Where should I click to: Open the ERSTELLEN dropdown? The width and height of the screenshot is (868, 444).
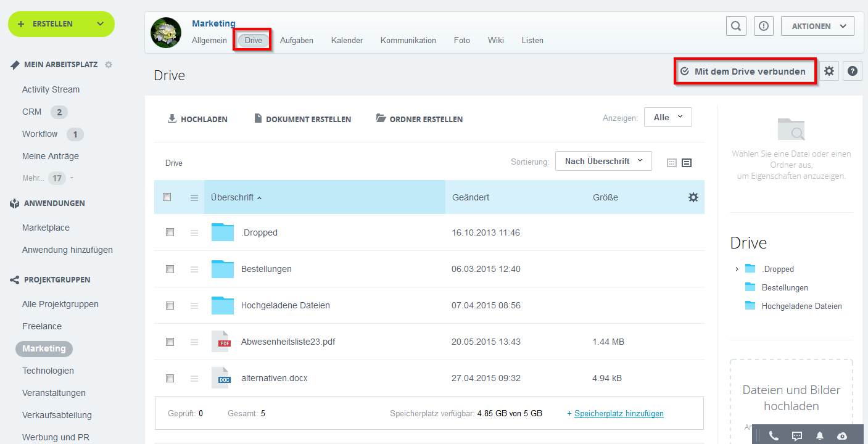tap(61, 24)
